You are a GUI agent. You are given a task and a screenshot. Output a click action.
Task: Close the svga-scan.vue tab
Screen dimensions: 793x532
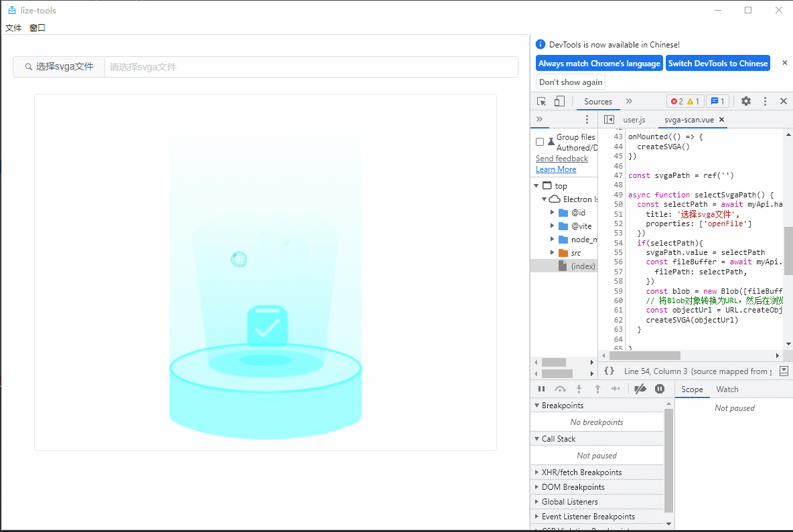722,120
